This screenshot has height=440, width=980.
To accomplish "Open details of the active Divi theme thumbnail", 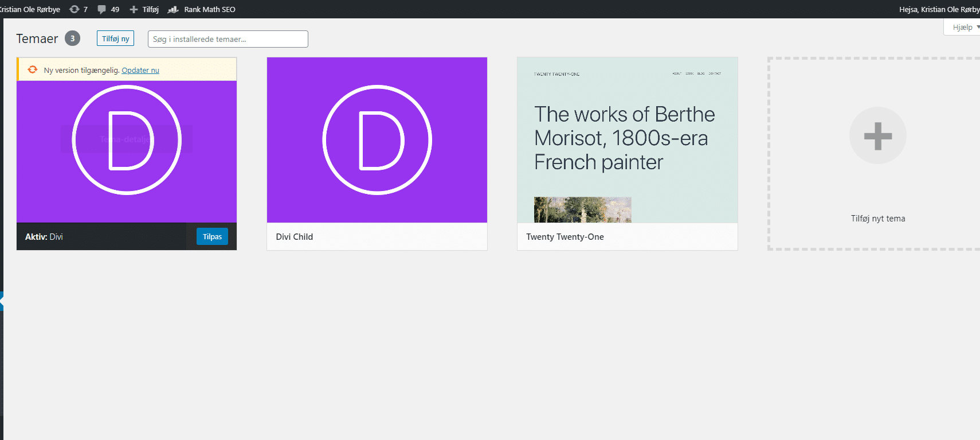I will point(127,151).
